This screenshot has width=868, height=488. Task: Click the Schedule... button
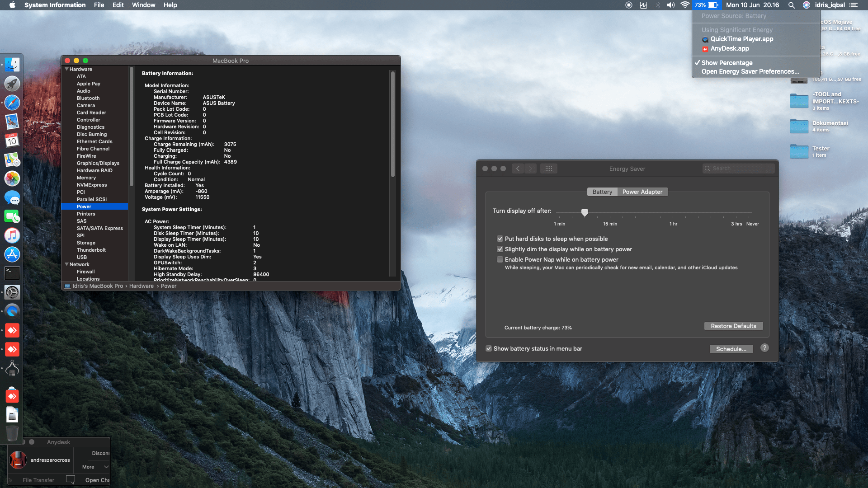pyautogui.click(x=731, y=349)
